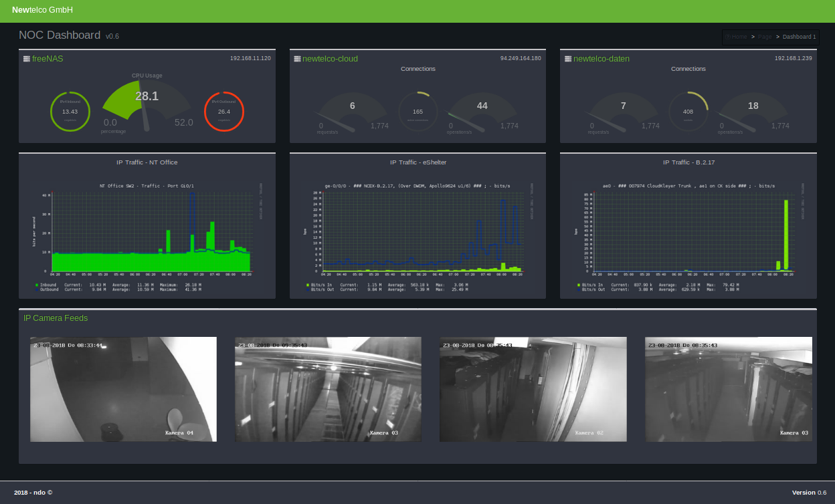
Task: Open the Kamera 04 camera feed
Action: tap(123, 388)
